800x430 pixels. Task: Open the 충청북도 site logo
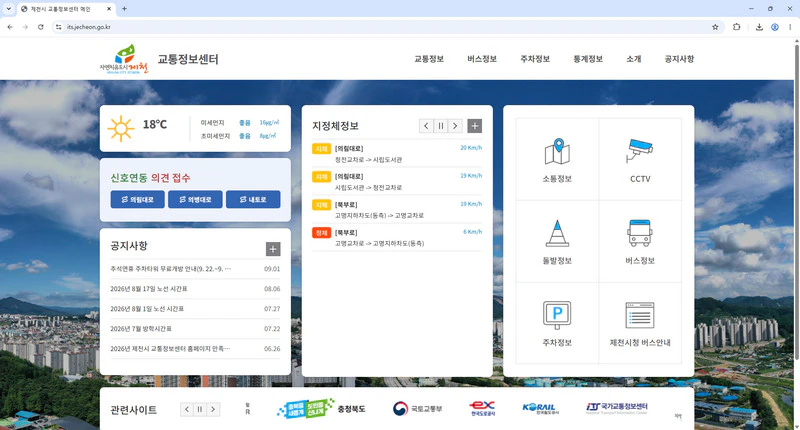[321, 409]
